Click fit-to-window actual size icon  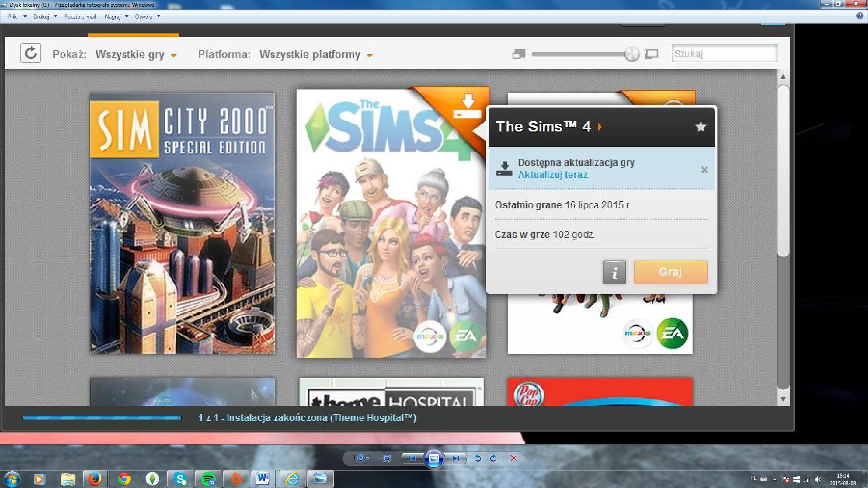click(x=387, y=458)
